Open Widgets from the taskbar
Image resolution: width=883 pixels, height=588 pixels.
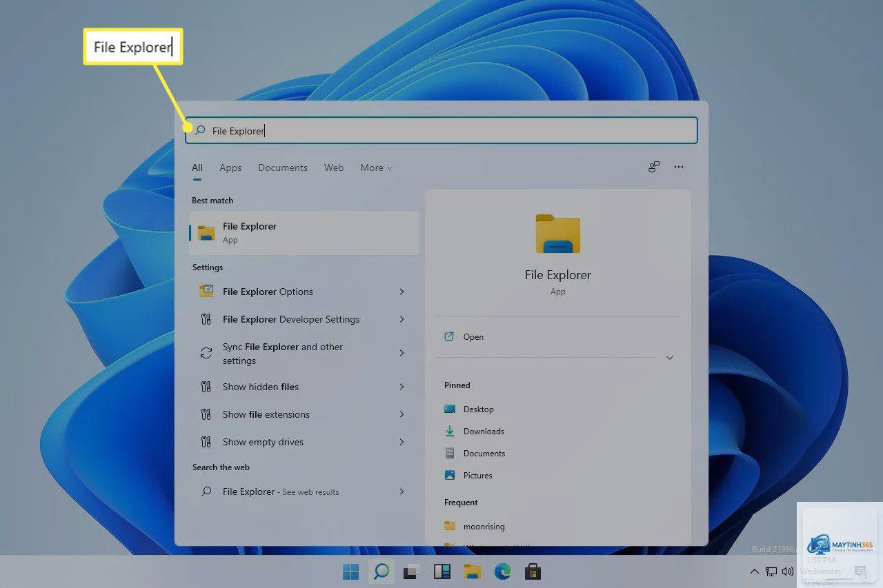(x=441, y=571)
